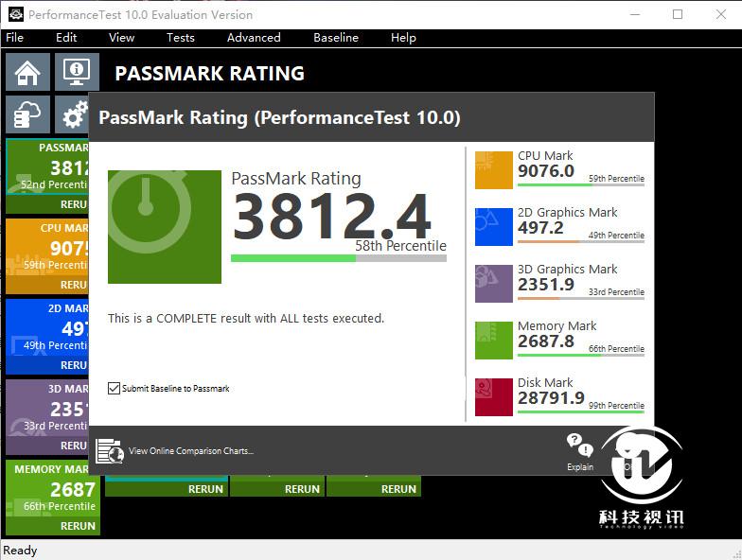Click the CPU Mark 9076.0 value
742x560 pixels.
[546, 170]
